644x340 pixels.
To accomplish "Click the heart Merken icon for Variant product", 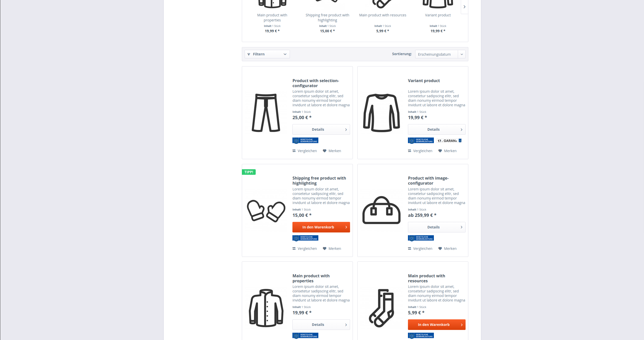I will [440, 151].
